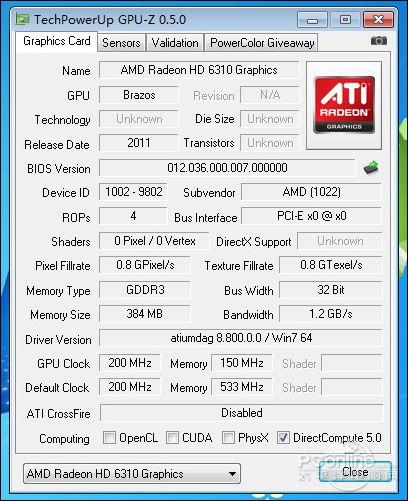
Task: Click the camera screenshot icon
Action: click(x=379, y=41)
